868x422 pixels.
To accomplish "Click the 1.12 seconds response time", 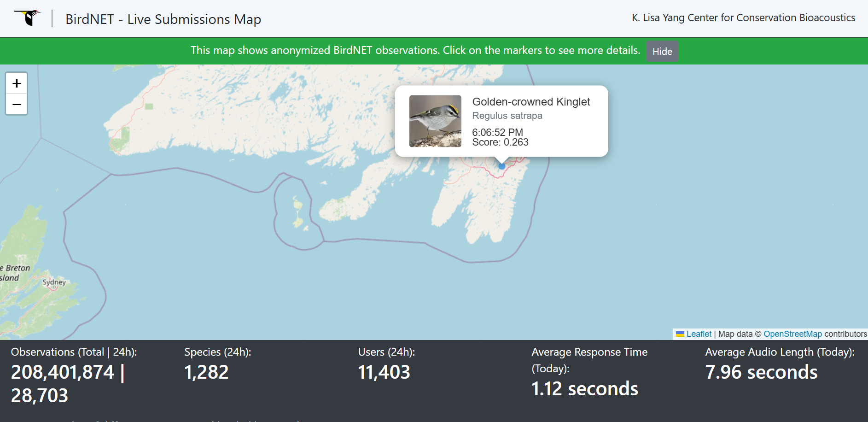I will (x=585, y=389).
